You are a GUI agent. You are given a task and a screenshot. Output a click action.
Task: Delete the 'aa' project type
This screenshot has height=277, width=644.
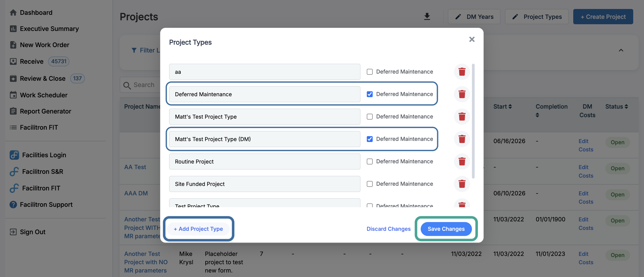(462, 72)
